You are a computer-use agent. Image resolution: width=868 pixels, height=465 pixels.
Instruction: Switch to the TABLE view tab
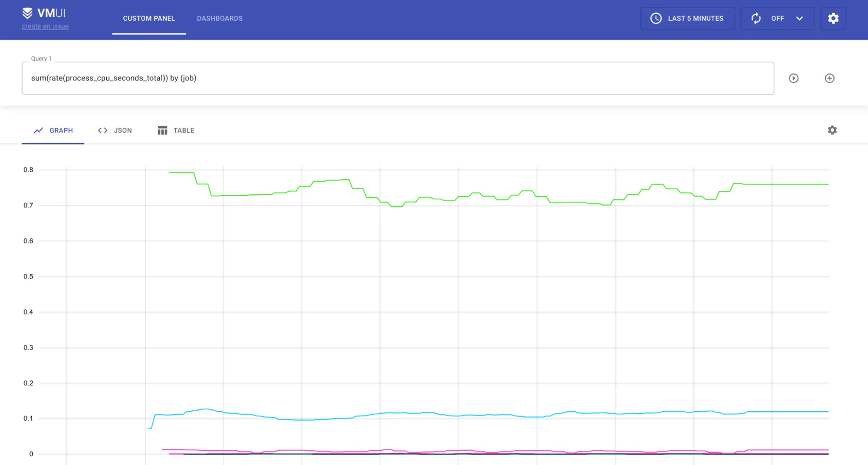point(176,131)
